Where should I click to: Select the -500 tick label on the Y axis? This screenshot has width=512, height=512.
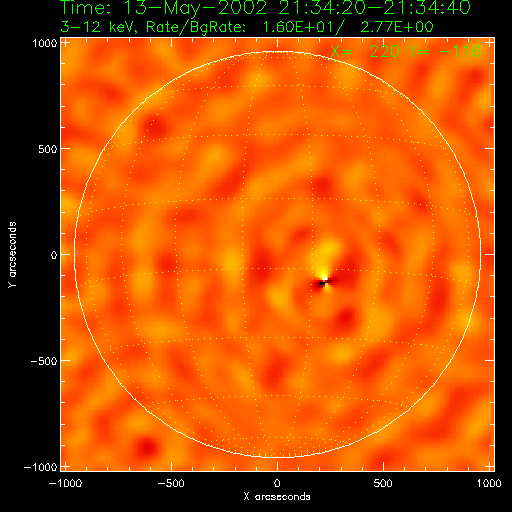click(44, 361)
